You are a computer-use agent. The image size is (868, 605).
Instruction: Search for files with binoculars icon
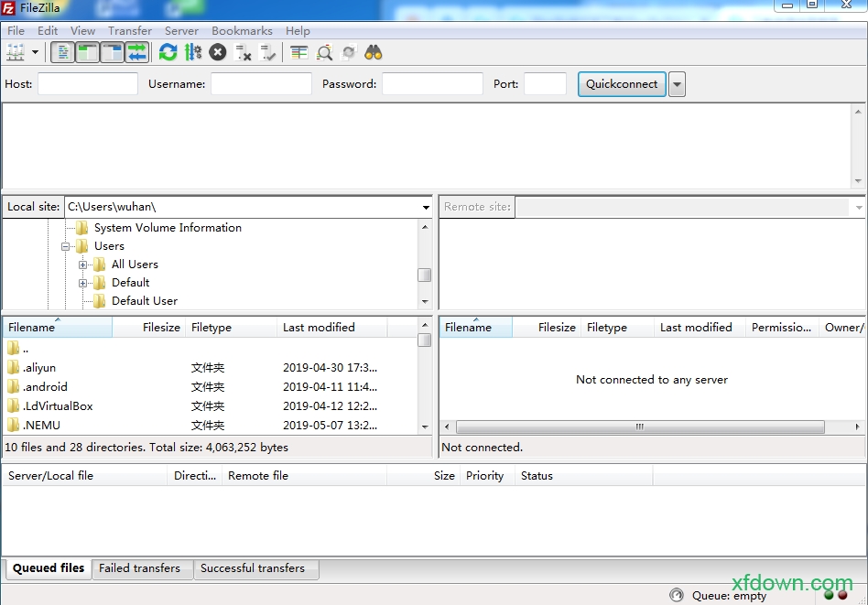point(373,52)
